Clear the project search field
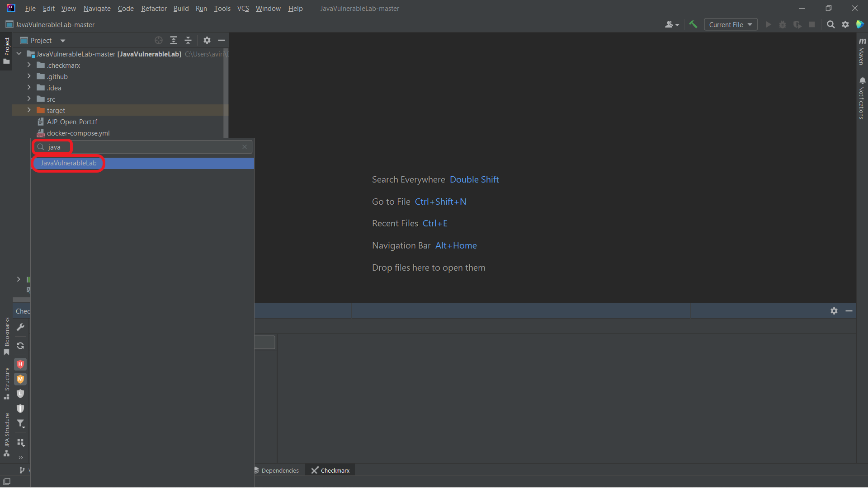The height and width of the screenshot is (488, 868). coord(245,147)
